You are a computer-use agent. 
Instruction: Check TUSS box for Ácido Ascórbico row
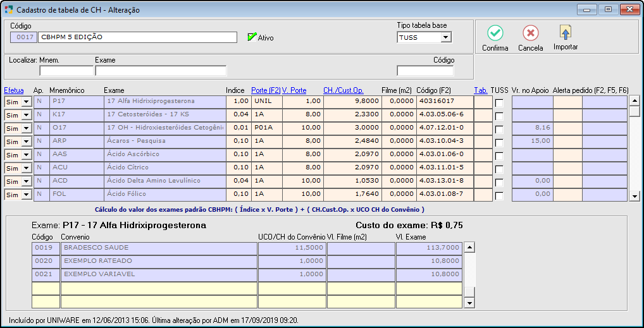499,156
